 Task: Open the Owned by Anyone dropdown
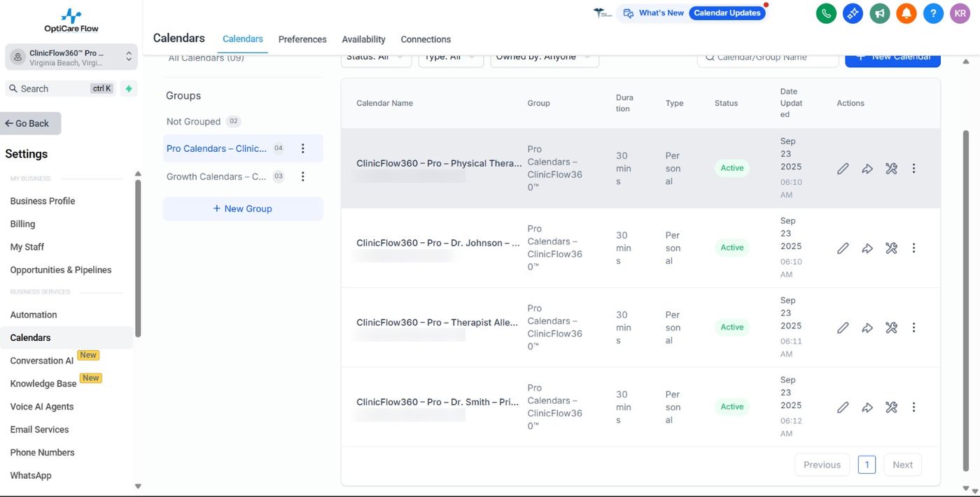(x=545, y=59)
